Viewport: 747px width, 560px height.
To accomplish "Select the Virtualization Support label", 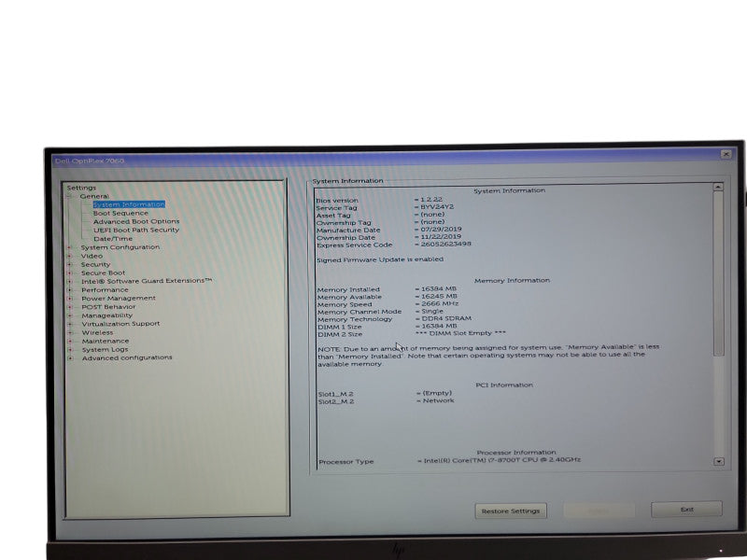I will (x=120, y=324).
